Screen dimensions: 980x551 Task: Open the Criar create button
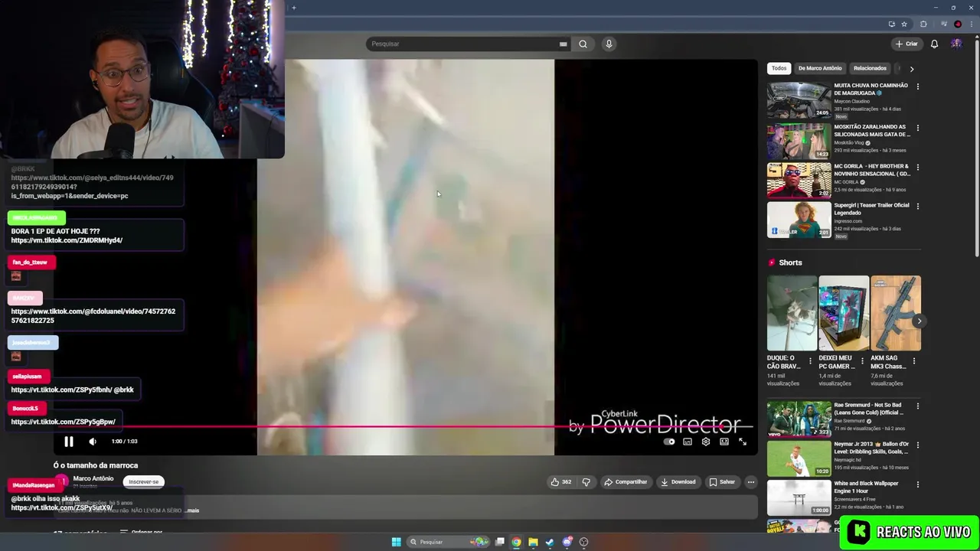pyautogui.click(x=906, y=44)
